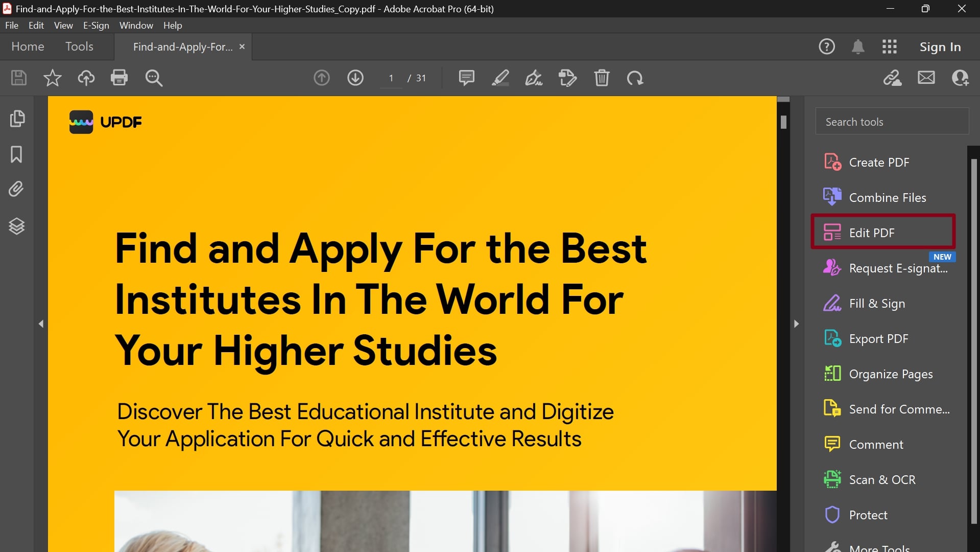Viewport: 980px width, 552px height.
Task: Click the Search tools field
Action: pyautogui.click(x=892, y=121)
